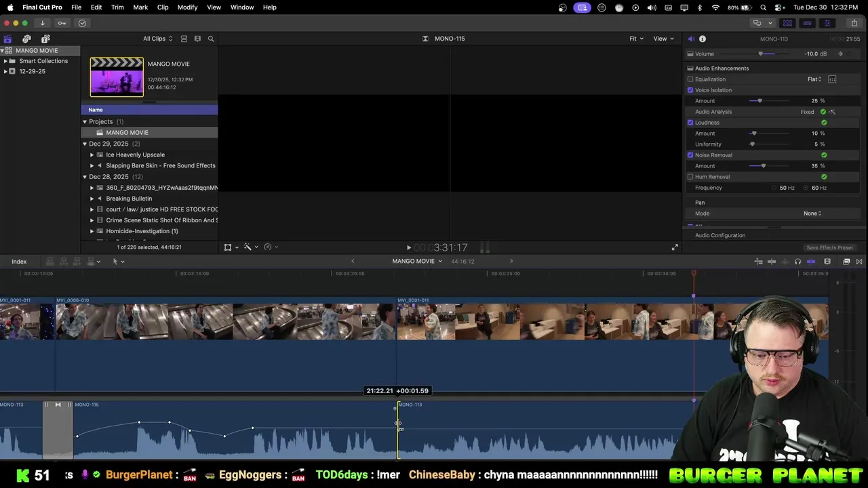Click the Import Media down-arrow button

click(x=42, y=23)
